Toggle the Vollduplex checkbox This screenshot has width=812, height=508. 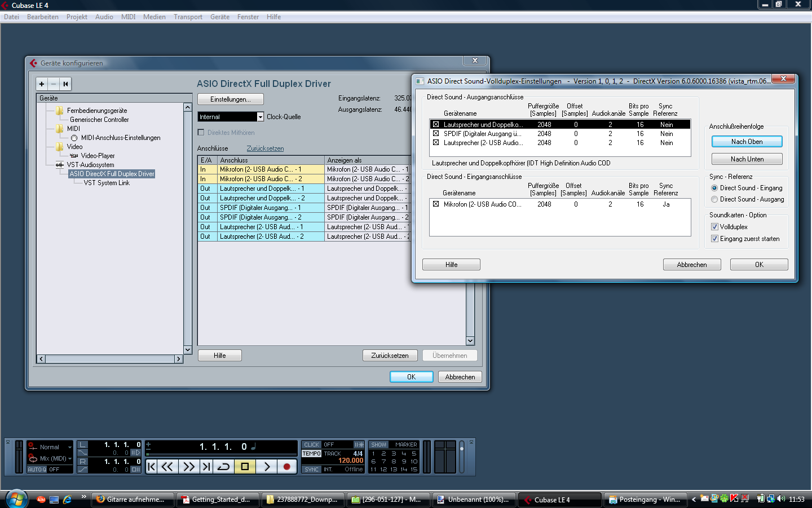click(x=714, y=227)
